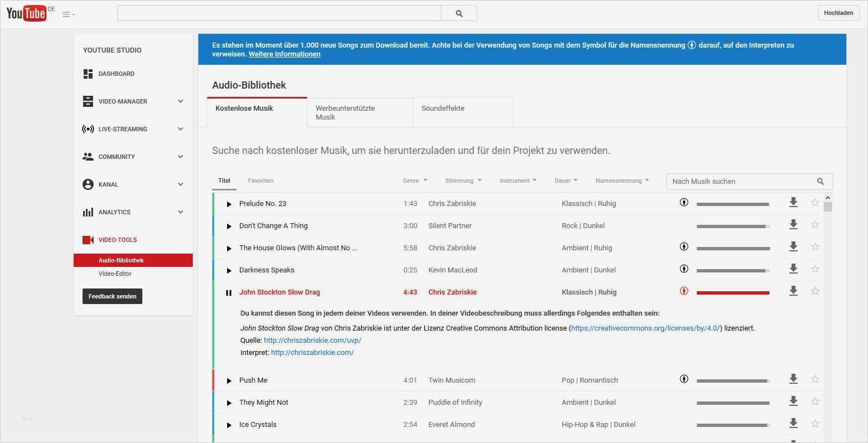Open the guide menu icon beside logo
Viewport: 868px width, 443px height.
click(69, 14)
